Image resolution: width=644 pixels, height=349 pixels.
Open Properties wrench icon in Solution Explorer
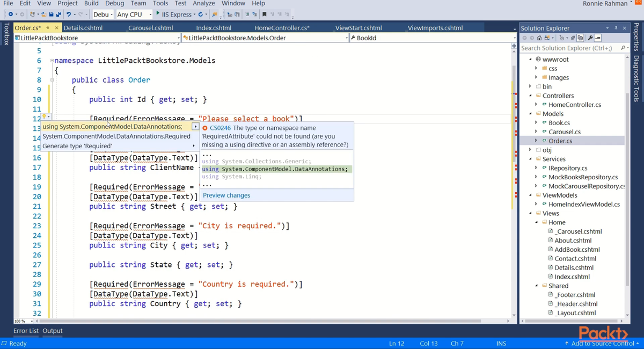pyautogui.click(x=590, y=38)
